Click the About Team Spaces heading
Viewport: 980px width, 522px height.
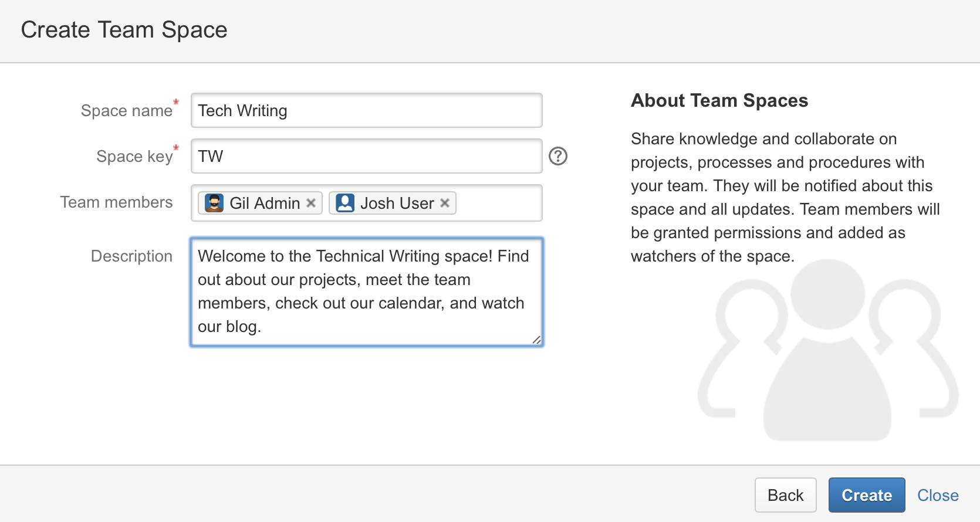click(719, 100)
